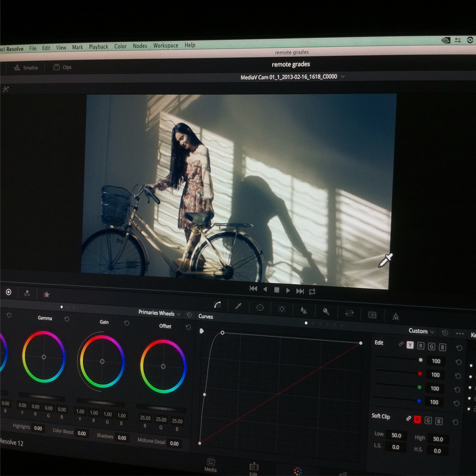The width and height of the screenshot is (476, 476).
Task: Play the clip in reverse
Action: point(265,289)
